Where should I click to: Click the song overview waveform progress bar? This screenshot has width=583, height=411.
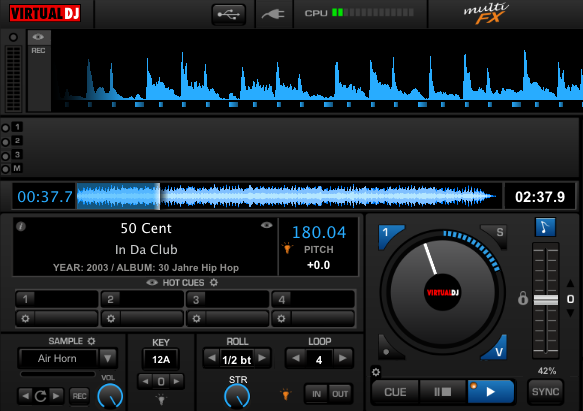point(289,196)
